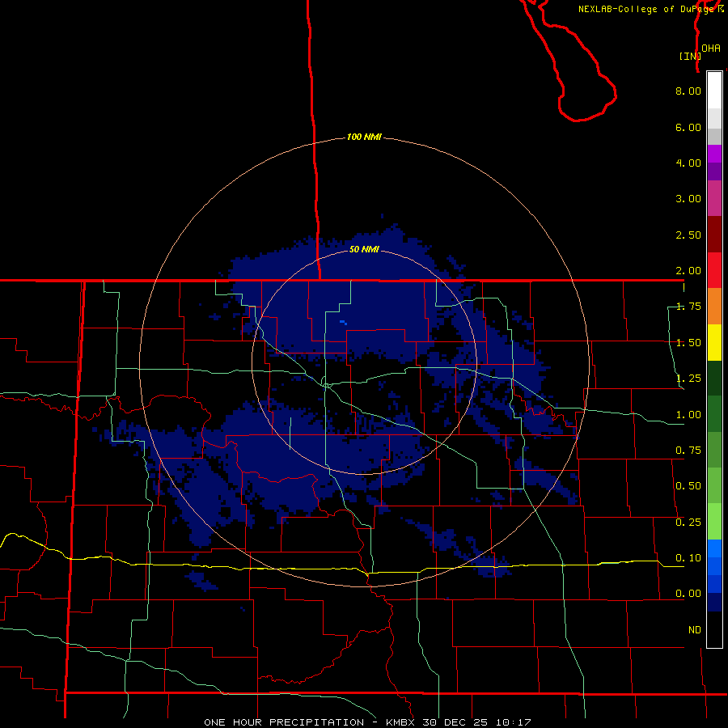
Task: Click the 1.00 legend value
Action: (x=688, y=415)
